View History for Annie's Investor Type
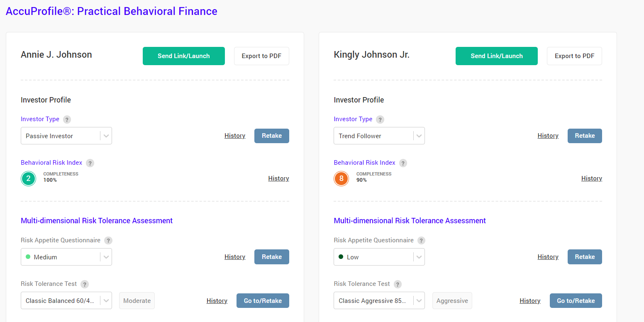Viewport: 644px width, 322px height. tap(235, 136)
